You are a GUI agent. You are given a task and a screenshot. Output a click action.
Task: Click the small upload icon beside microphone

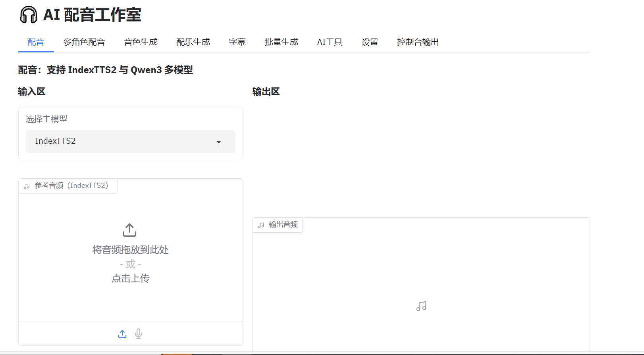click(122, 334)
